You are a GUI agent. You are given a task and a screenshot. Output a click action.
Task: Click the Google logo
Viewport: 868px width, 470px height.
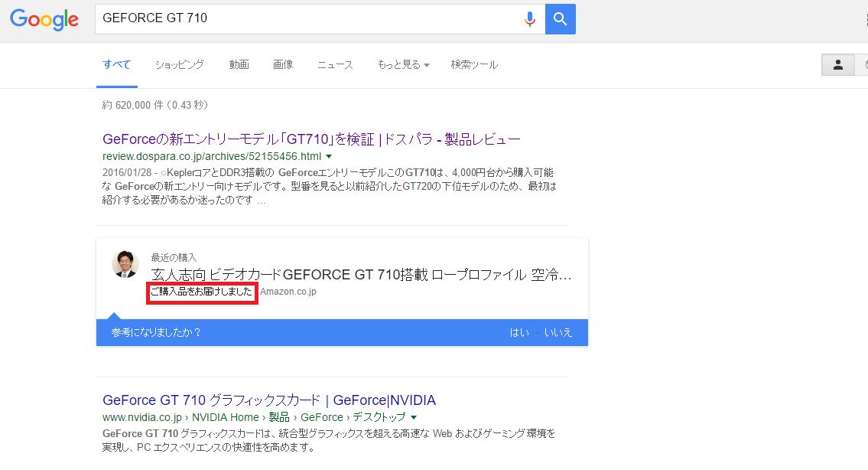pos(44,20)
